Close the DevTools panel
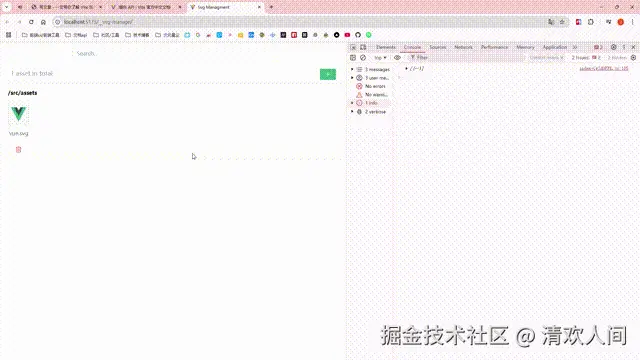Screen dimensions: 640x360 633,47
